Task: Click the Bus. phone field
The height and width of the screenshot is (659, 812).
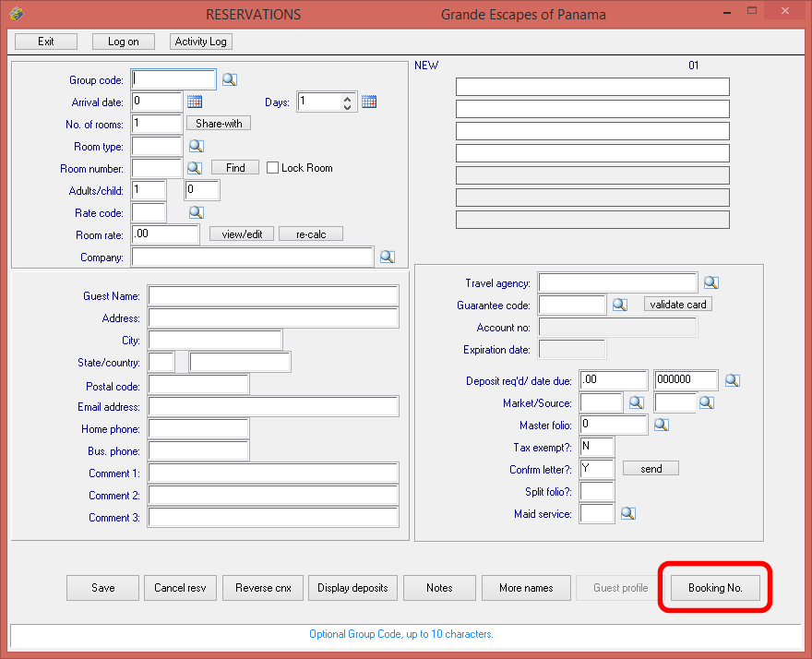Action: [x=198, y=450]
